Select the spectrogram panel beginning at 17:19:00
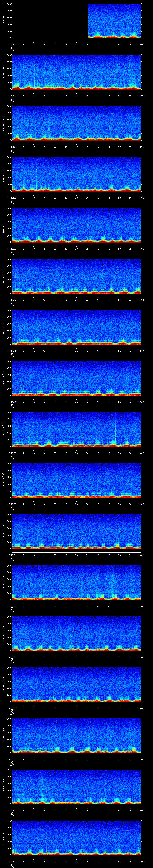 (76, 531)
